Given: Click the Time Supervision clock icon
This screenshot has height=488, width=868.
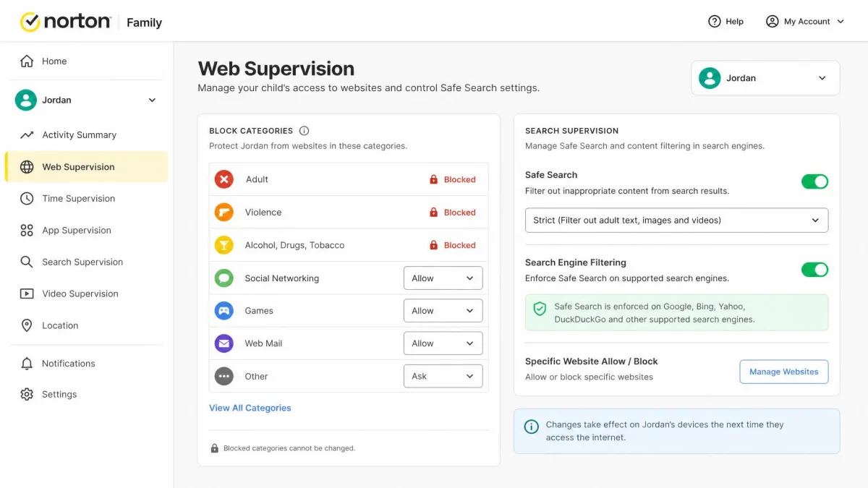Looking at the screenshot, I should (x=27, y=199).
